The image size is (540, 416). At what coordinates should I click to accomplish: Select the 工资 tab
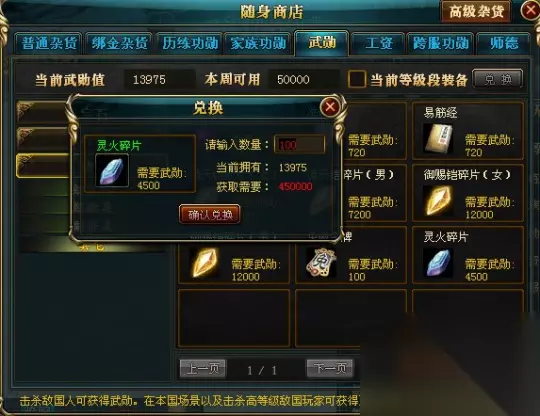coord(379,44)
